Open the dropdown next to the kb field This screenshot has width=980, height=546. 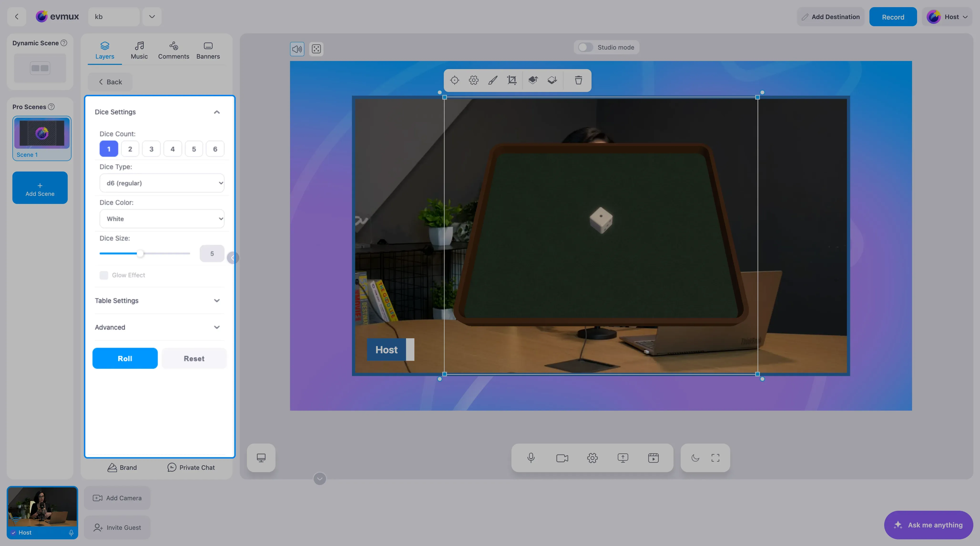point(152,17)
